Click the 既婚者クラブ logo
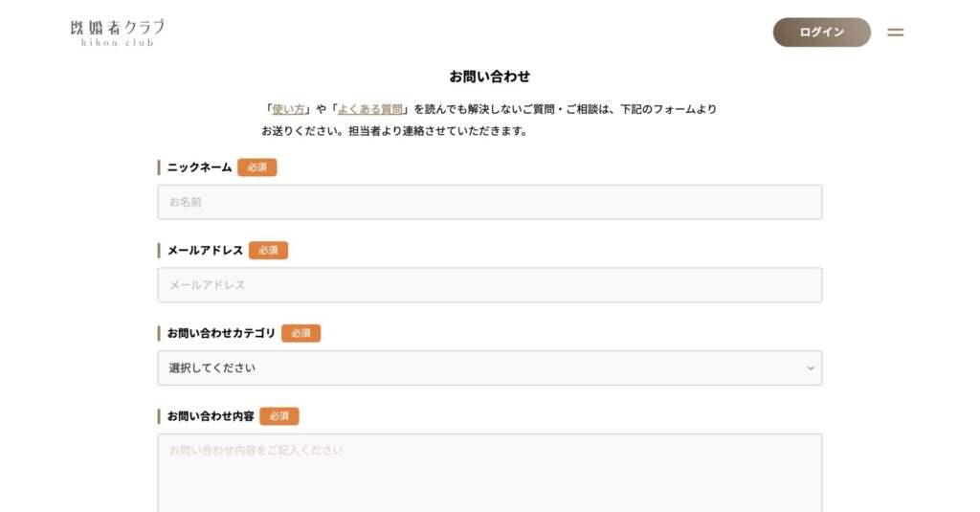This screenshot has height=512, width=980. pos(117,33)
